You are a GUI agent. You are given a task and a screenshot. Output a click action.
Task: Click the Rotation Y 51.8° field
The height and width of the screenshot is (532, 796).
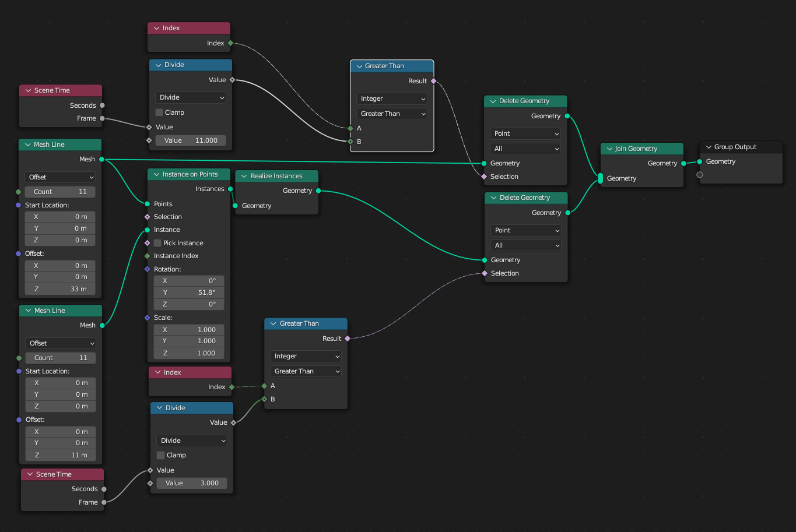(189, 293)
